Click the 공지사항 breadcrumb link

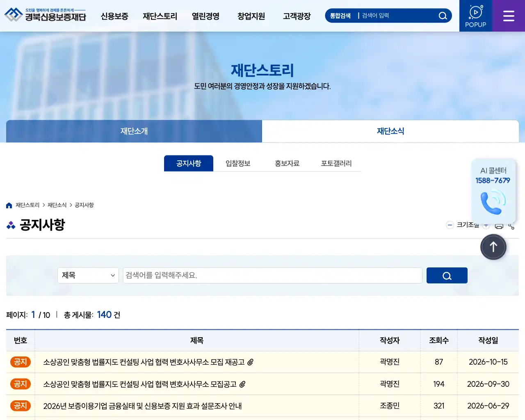coord(84,205)
